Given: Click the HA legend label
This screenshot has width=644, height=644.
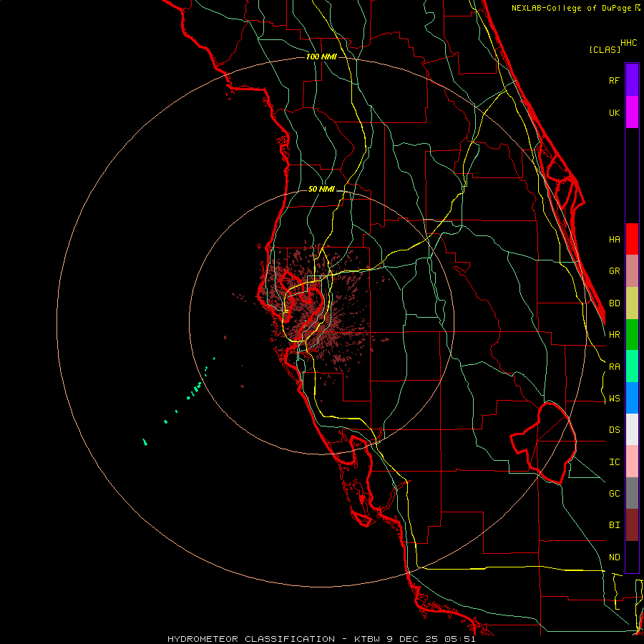Looking at the screenshot, I should point(614,240).
